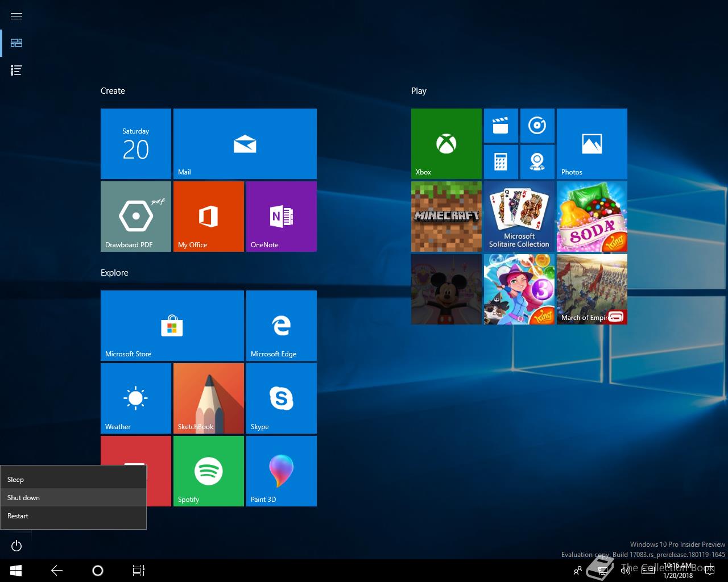
Task: Choose Restart from power menu
Action: pyautogui.click(x=73, y=516)
